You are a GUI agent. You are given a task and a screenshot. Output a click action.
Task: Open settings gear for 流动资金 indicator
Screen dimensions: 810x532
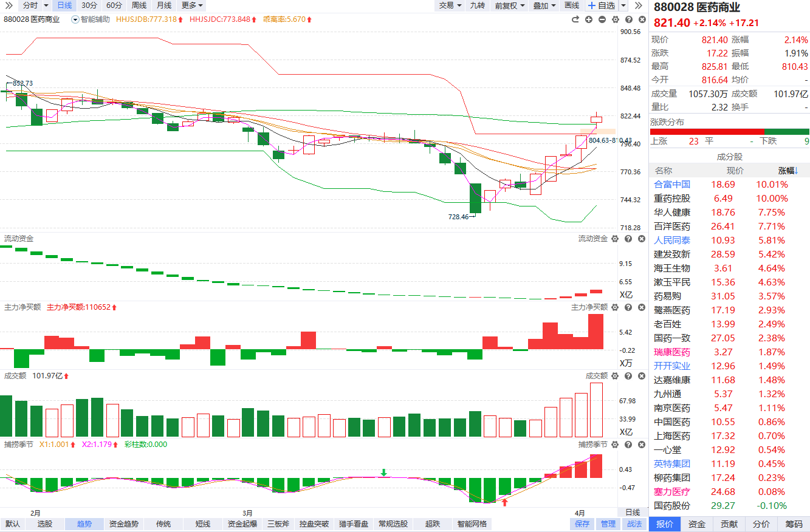(x=615, y=239)
